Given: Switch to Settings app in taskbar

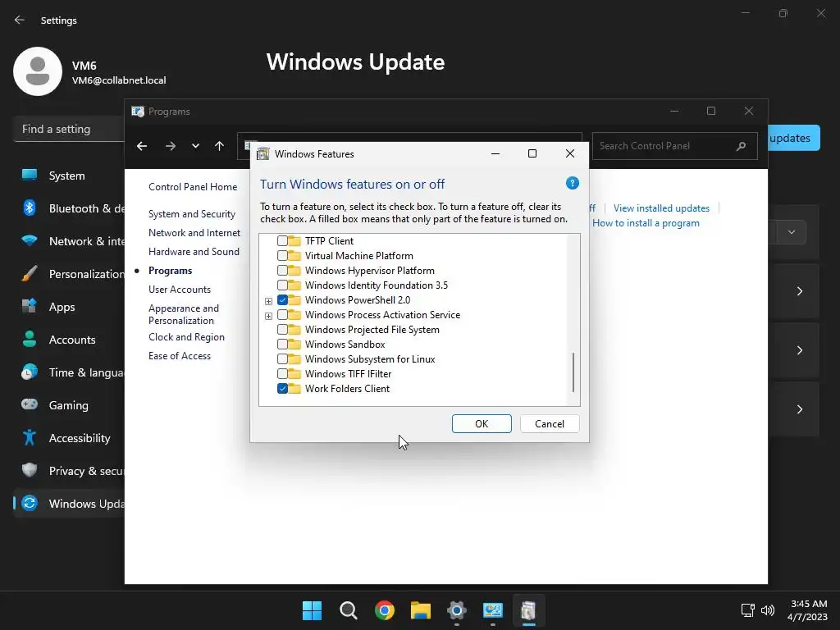Looking at the screenshot, I should pos(456,610).
